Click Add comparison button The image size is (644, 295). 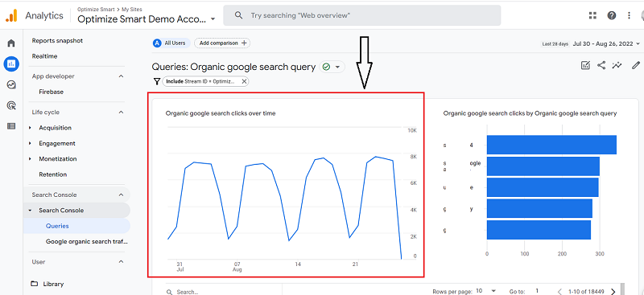pos(222,43)
